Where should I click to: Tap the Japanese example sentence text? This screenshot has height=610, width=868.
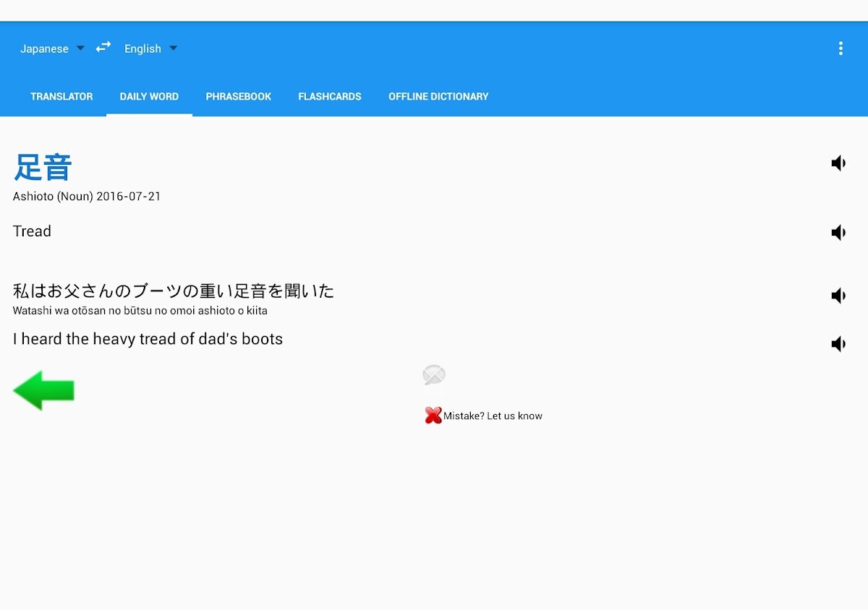pos(174,291)
